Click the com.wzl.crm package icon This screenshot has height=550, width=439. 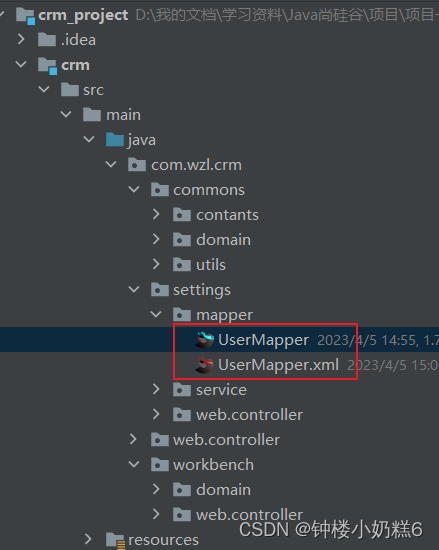tap(137, 165)
